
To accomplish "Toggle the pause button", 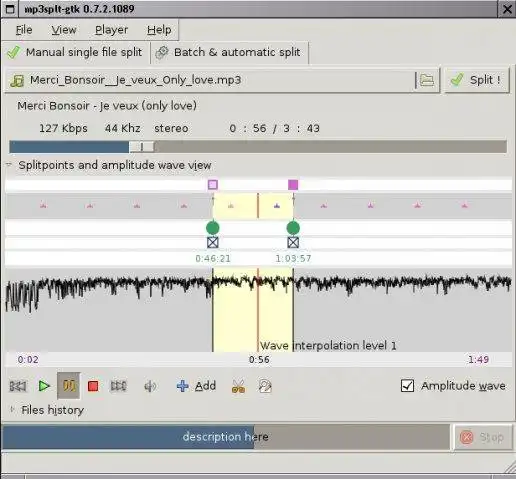I will (69, 386).
